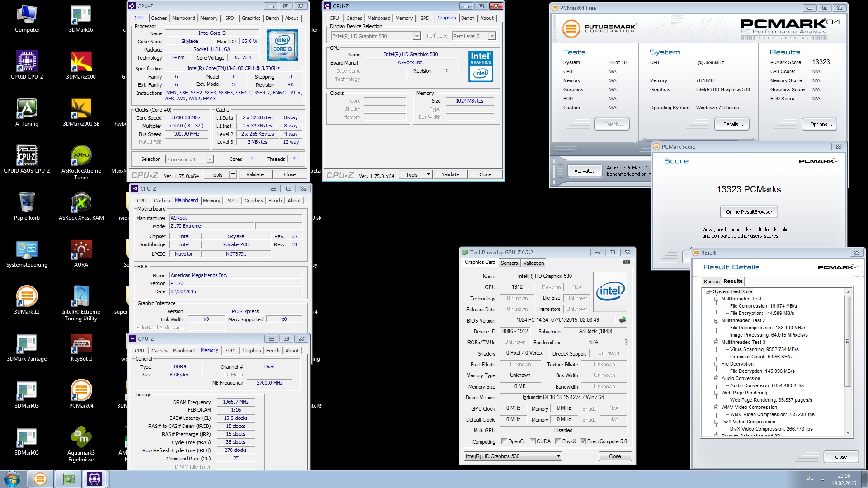Switch to Scores tab in Result Details
Viewport: 868px width, 488px height.
click(x=712, y=282)
